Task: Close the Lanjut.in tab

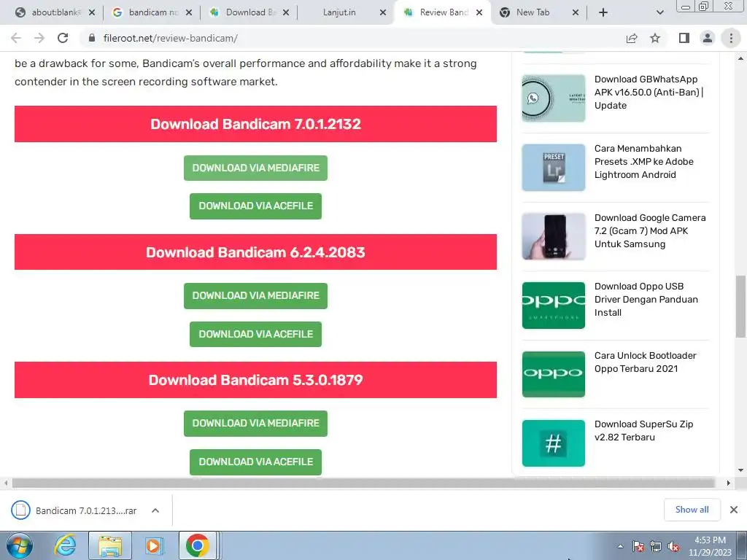Action: pos(382,12)
